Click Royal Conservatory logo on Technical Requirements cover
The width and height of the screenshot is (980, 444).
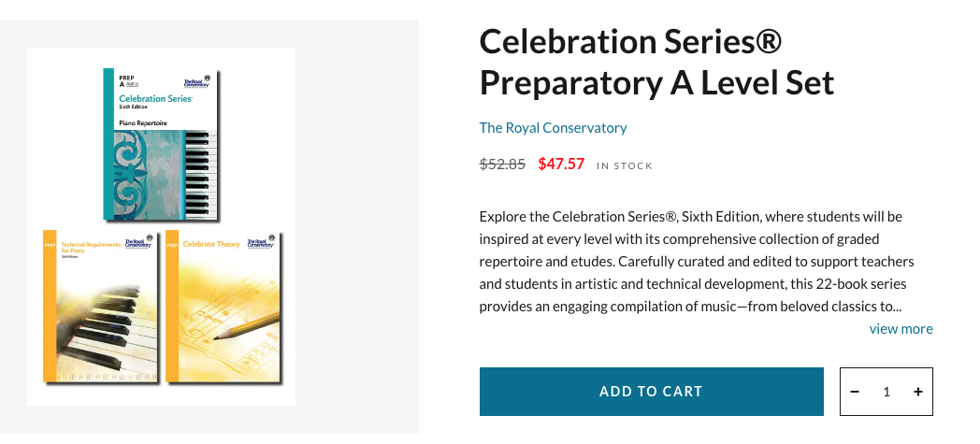coord(138,242)
